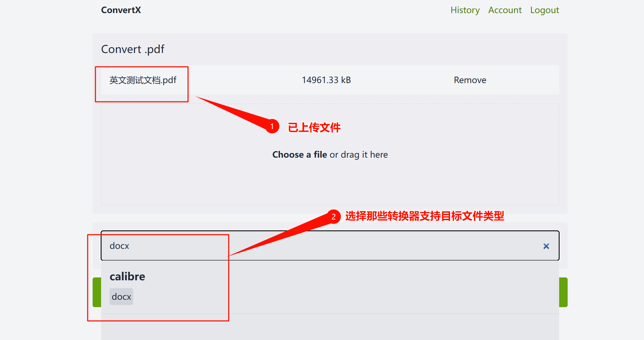The image size is (644, 340).
Task: Click the green convert button's right edge
Action: (563, 292)
